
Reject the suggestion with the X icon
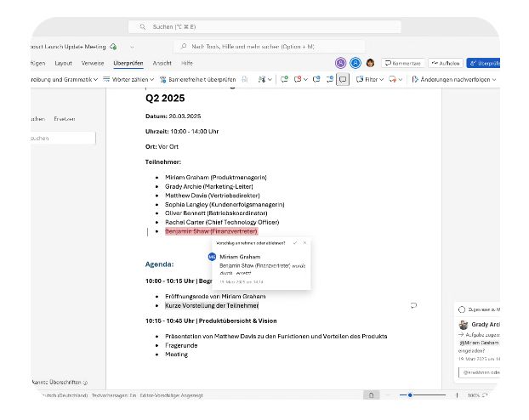[x=305, y=243]
